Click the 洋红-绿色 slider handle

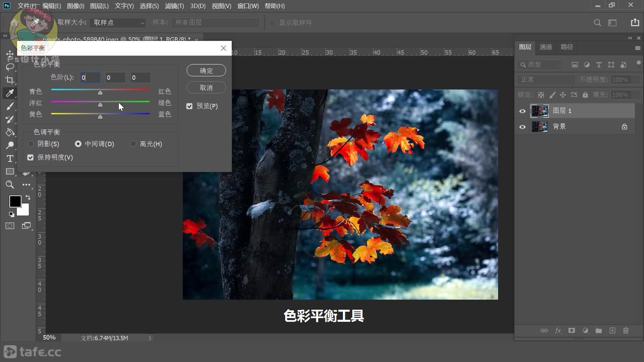(x=100, y=104)
